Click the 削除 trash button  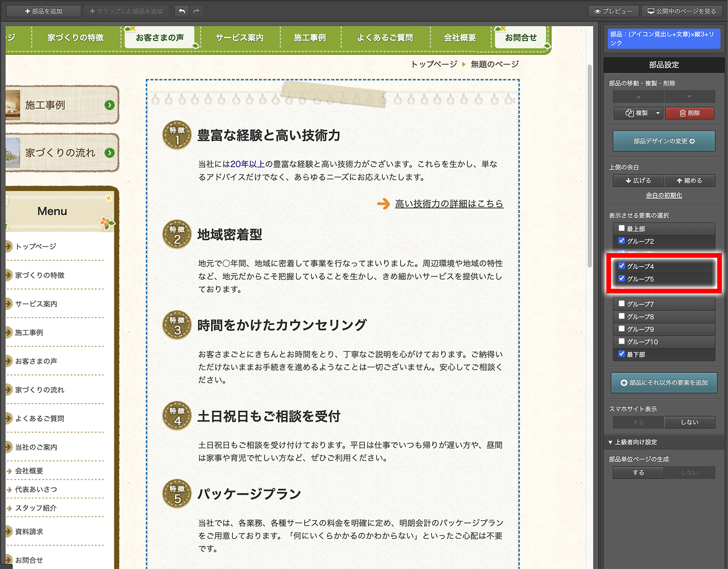689,113
